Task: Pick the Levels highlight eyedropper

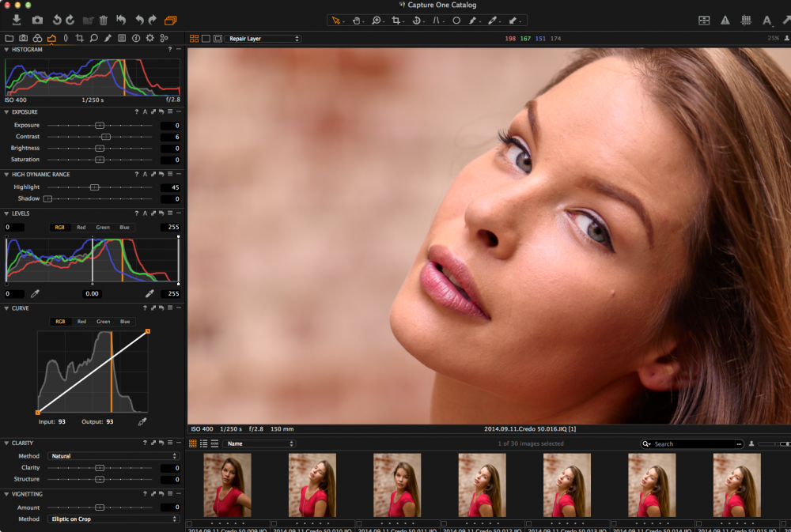Action: 149,293
